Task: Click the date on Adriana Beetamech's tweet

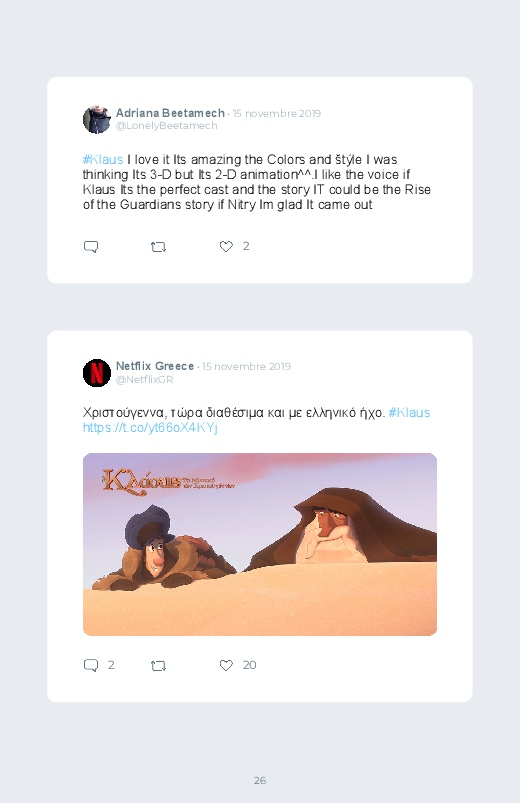Action: (x=277, y=113)
